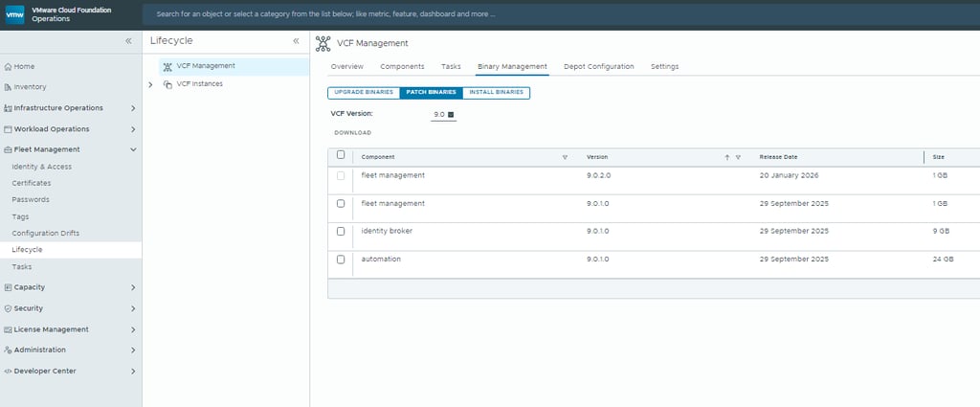The width and height of the screenshot is (980, 407).
Task: Click the Release Date column header
Action: pyautogui.click(x=778, y=158)
